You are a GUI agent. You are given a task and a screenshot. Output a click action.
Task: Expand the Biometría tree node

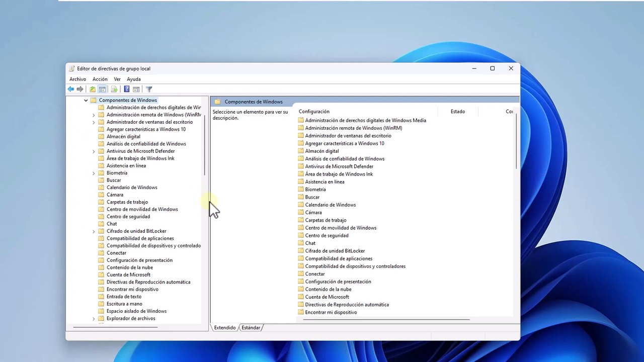click(94, 173)
